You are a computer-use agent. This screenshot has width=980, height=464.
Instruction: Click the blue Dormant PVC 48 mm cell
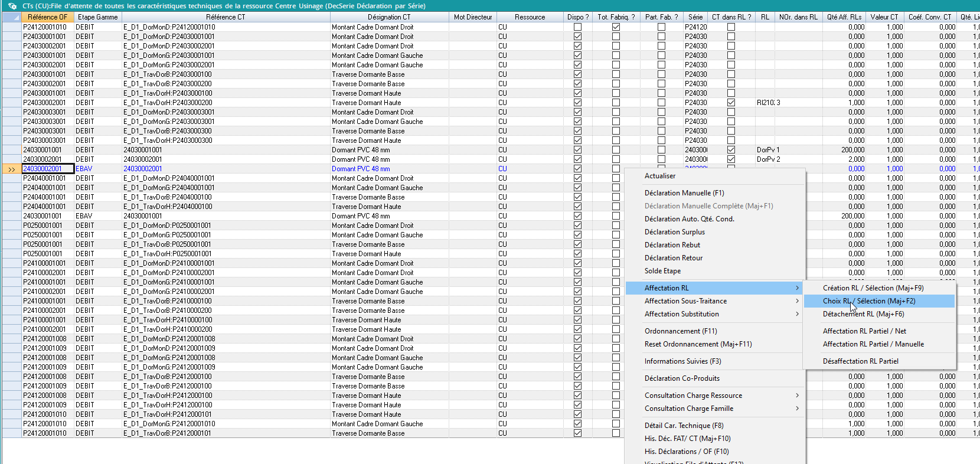click(361, 169)
